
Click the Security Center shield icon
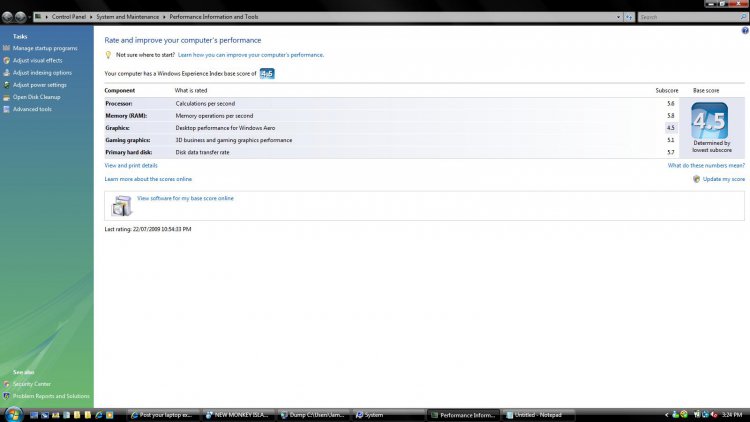(x=6, y=384)
